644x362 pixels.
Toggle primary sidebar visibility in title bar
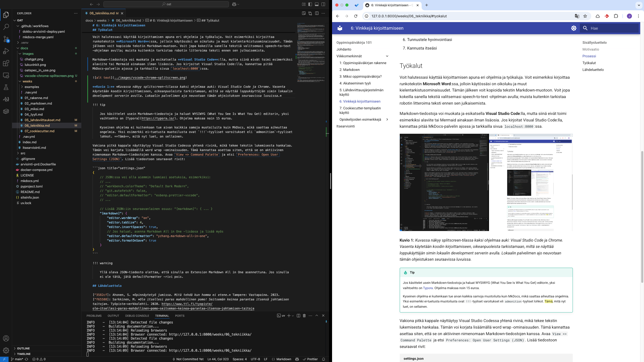310,4
